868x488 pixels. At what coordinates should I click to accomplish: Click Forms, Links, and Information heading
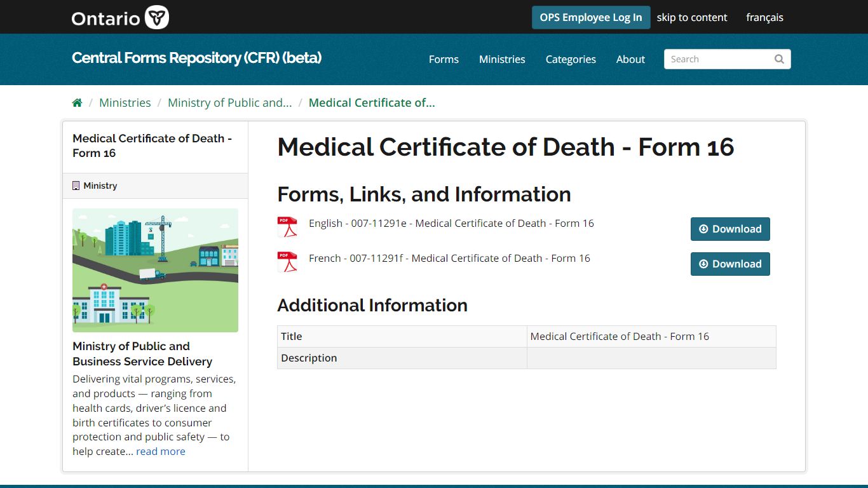tap(424, 194)
